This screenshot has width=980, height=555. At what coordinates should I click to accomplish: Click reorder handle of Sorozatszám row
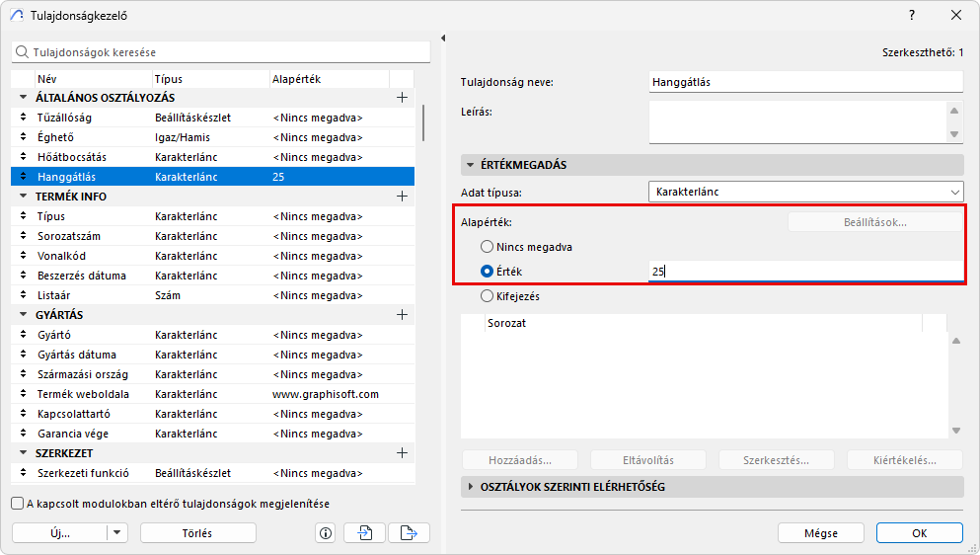pyautogui.click(x=23, y=236)
